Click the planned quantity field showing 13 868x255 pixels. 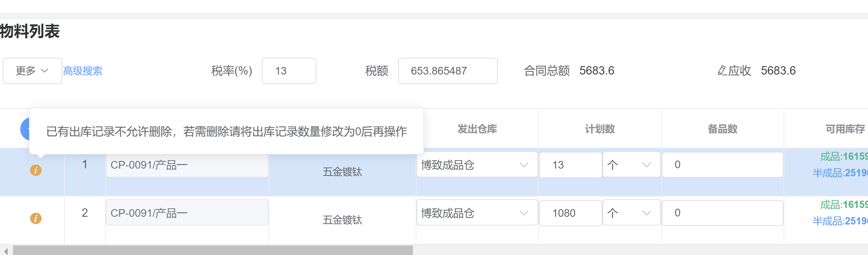[x=570, y=165]
